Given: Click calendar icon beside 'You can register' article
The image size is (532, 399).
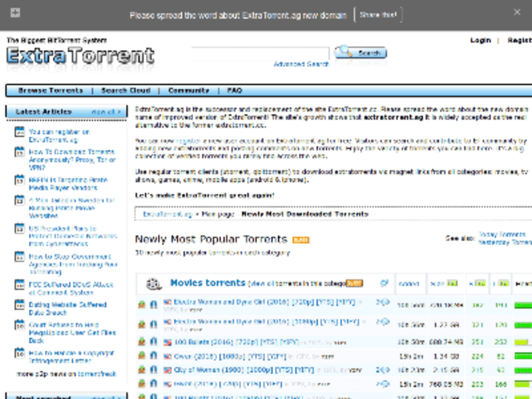Looking at the screenshot, I should (x=20, y=131).
